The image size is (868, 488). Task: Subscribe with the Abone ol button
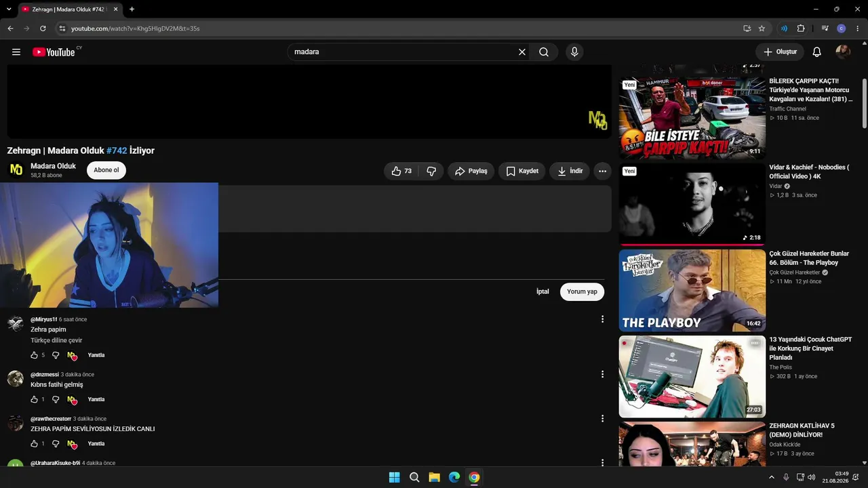(106, 171)
